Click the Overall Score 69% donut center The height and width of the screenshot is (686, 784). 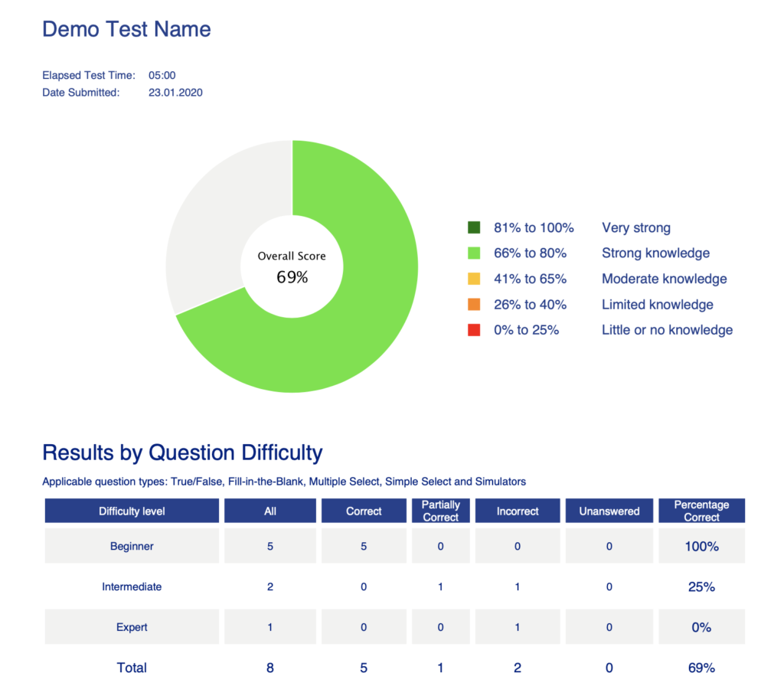click(292, 268)
